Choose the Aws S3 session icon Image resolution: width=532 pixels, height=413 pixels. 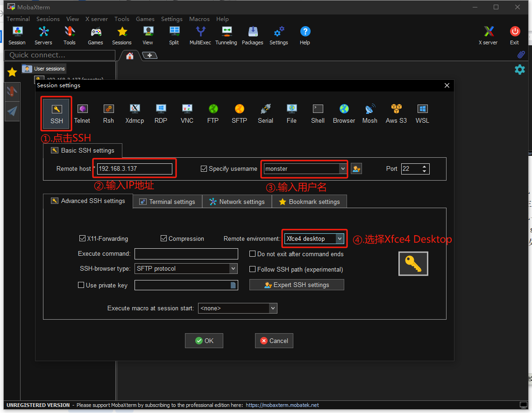tap(396, 114)
